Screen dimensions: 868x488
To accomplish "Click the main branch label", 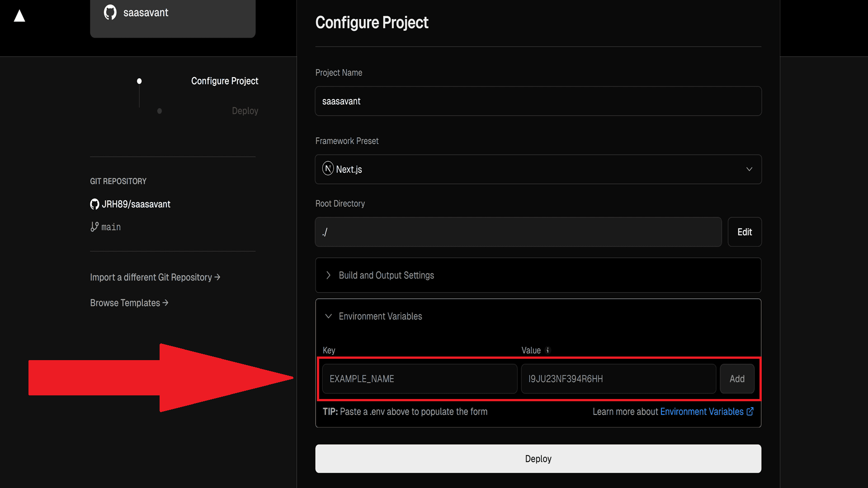I will pos(111,227).
